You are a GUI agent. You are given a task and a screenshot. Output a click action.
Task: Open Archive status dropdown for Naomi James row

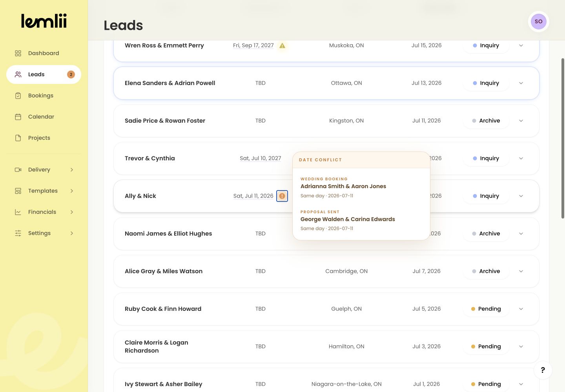click(486, 234)
